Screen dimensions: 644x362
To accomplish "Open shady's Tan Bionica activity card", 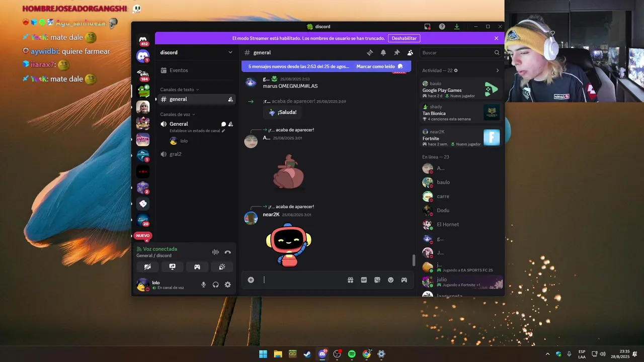I will point(461,113).
